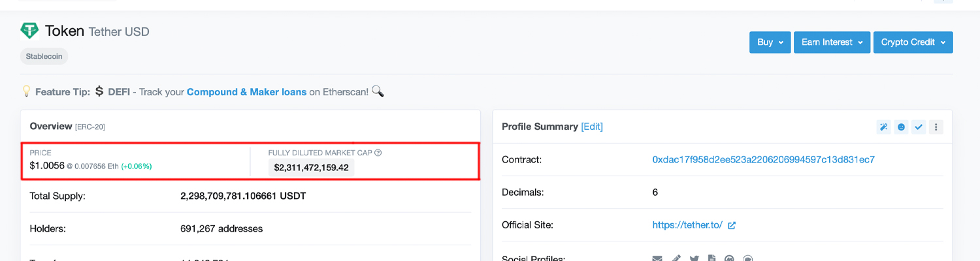Click the $2,311,472,159.42 market cap value
980x261 pixels.
(311, 168)
